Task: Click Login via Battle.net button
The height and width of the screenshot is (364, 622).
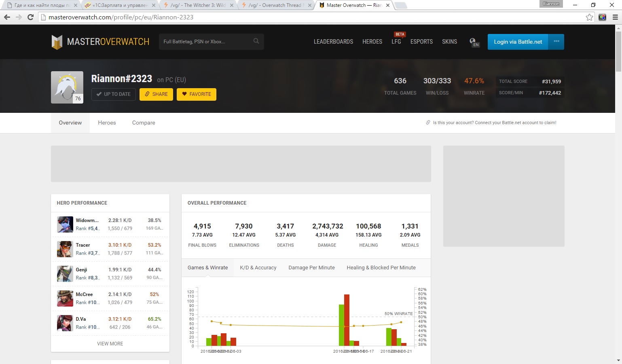Action: coord(518,42)
